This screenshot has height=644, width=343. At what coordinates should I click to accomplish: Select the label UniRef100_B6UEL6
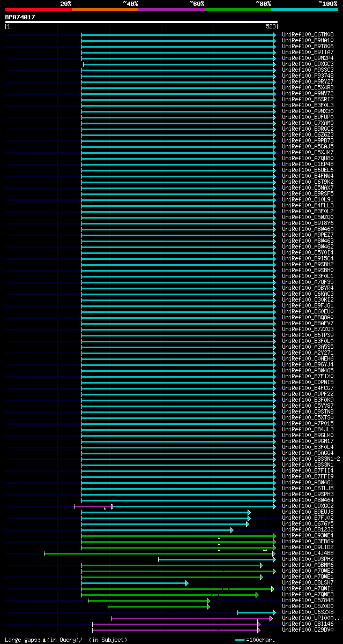pyautogui.click(x=308, y=170)
